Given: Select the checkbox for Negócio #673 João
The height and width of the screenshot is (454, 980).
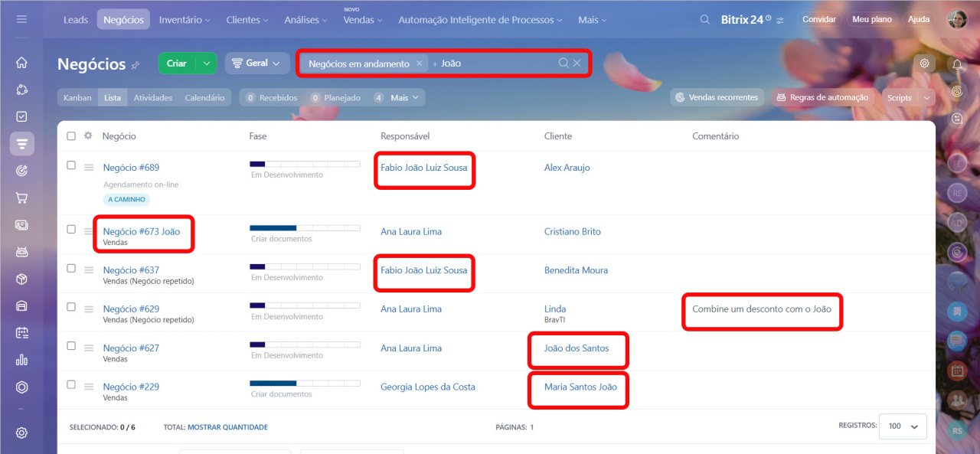Looking at the screenshot, I should pyautogui.click(x=71, y=229).
